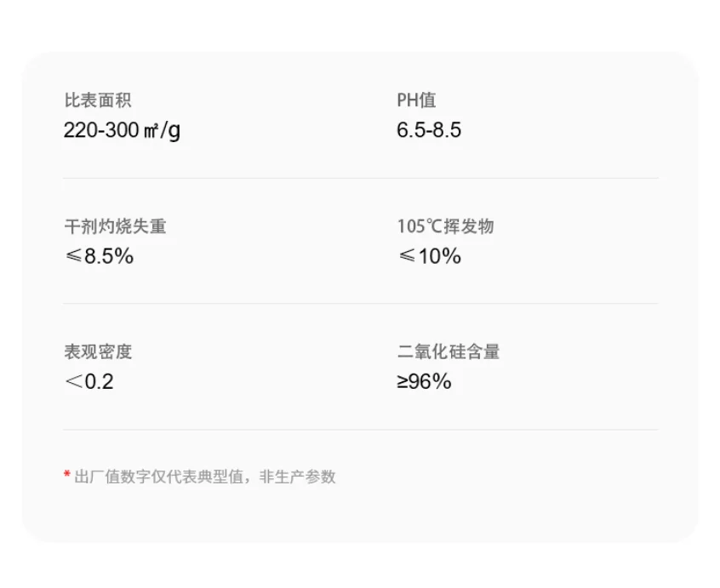
Task: Click the ≥ symbol before 96%
Action: (x=402, y=382)
